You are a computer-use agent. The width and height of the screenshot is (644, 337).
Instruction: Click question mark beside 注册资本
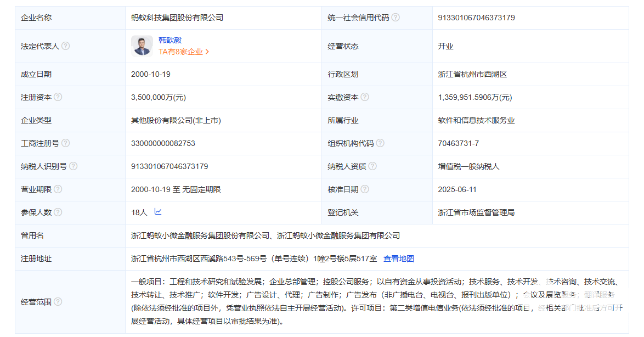tap(58, 97)
